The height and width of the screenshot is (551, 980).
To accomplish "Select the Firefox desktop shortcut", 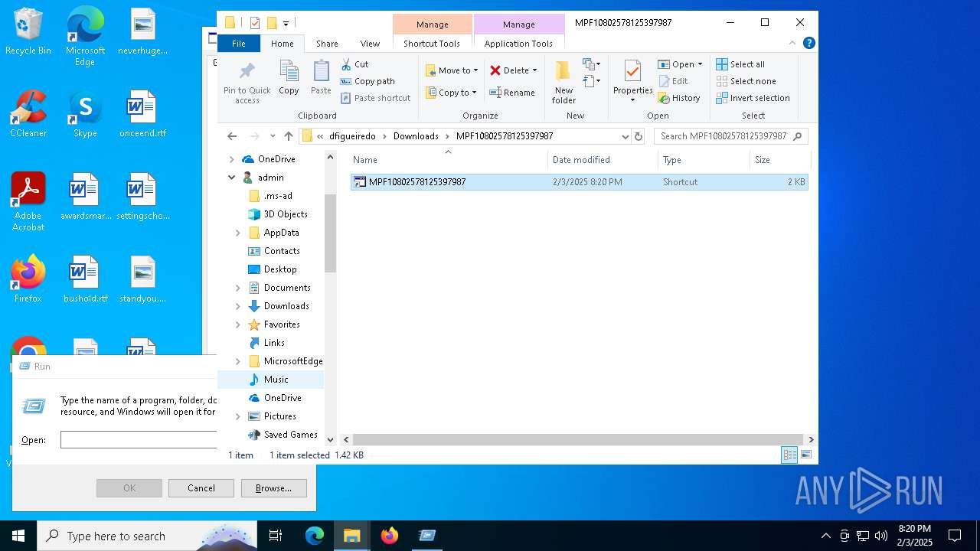I will (28, 280).
